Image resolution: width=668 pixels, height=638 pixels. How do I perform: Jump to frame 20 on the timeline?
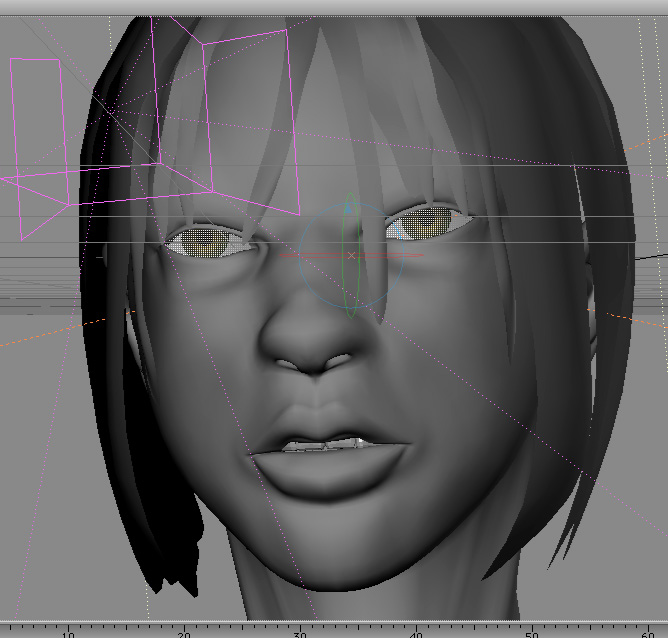[x=184, y=631]
